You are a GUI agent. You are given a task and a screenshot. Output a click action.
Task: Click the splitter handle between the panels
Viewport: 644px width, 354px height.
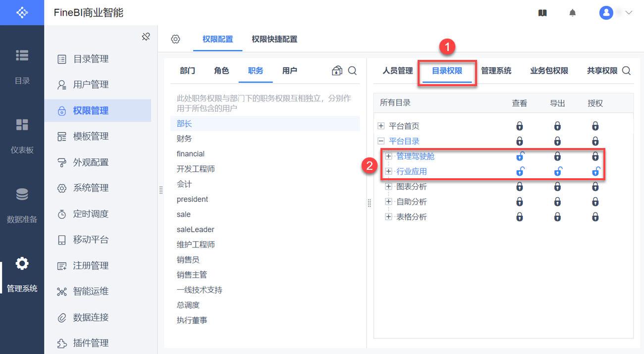pyautogui.click(x=369, y=203)
